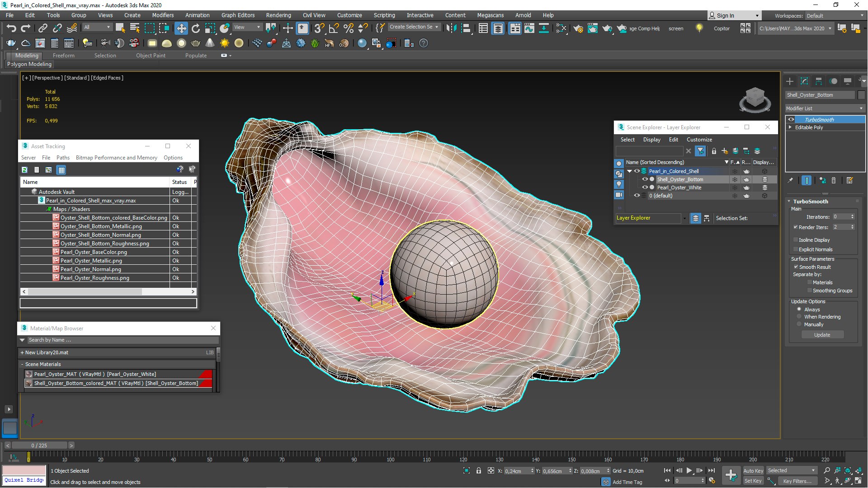The image size is (868, 488).
Task: Hide the Shell_Oyster_Bottom layer object
Action: pos(645,179)
